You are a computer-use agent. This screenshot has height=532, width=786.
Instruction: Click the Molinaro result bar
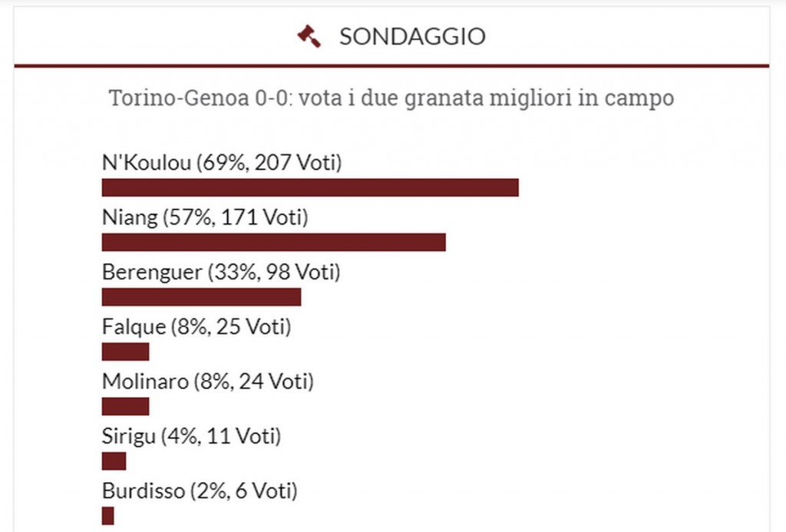coord(125,406)
